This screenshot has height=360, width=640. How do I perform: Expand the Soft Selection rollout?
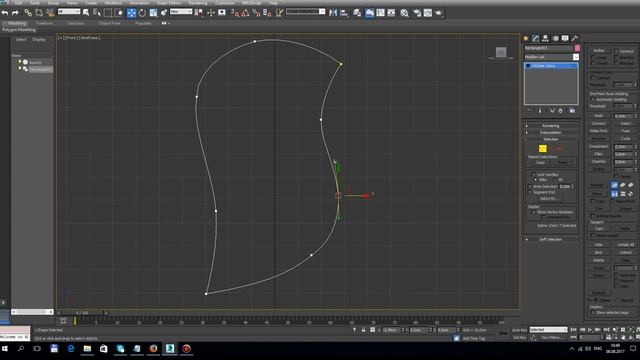coord(551,239)
